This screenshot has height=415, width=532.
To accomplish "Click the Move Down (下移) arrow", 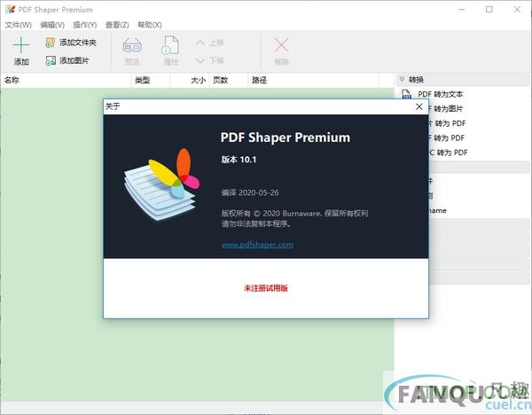I will 200,61.
